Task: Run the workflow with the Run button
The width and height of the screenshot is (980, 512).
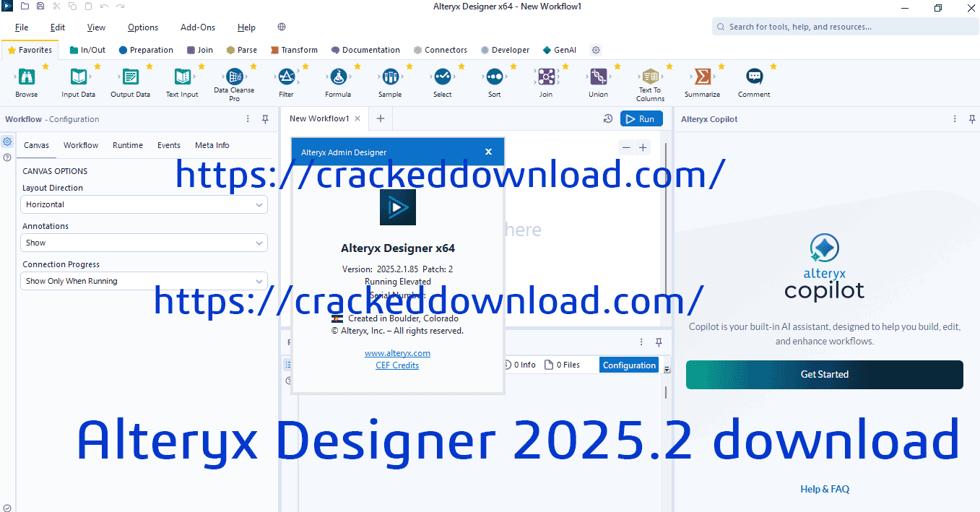Action: coord(641,119)
